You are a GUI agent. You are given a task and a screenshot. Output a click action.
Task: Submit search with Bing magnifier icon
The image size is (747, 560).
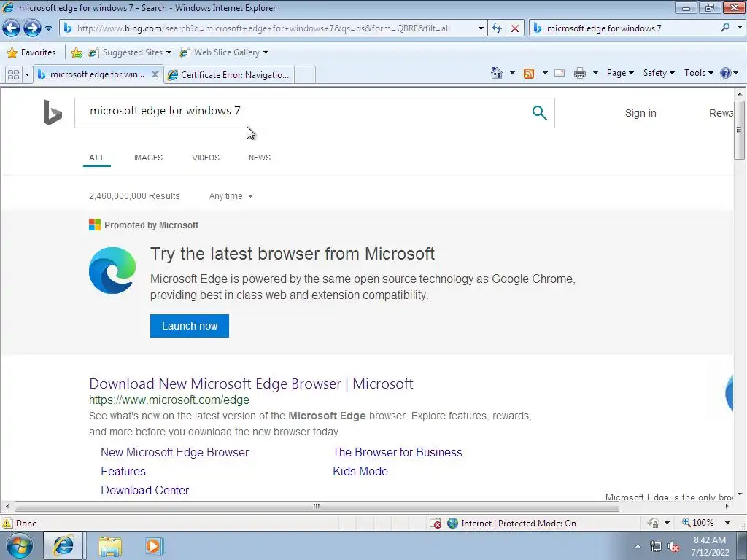pyautogui.click(x=539, y=113)
